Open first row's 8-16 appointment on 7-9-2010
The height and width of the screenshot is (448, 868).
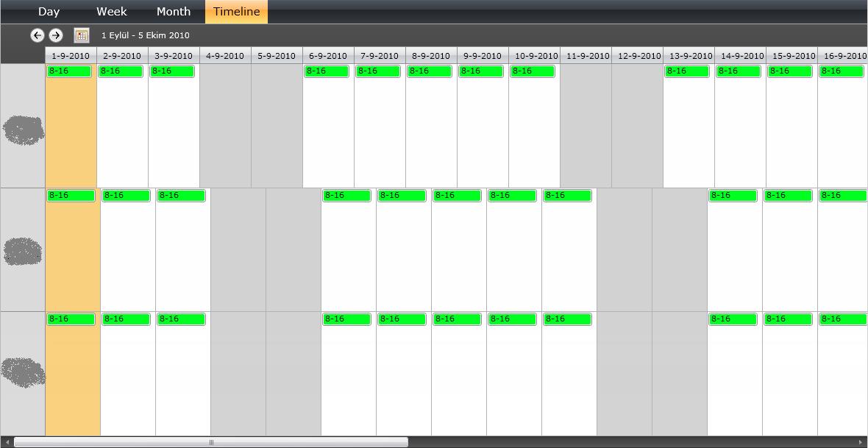click(x=378, y=71)
